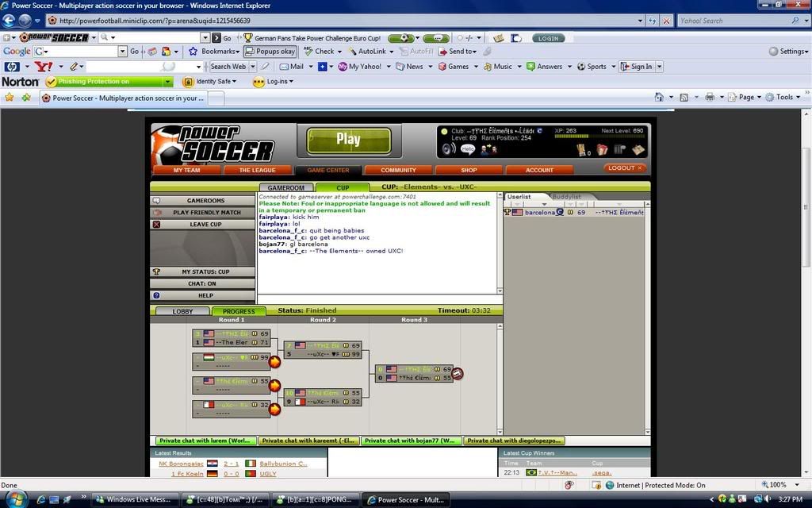Click the help question mark icon
Viewport: 812px width, 508px height.
(156, 295)
